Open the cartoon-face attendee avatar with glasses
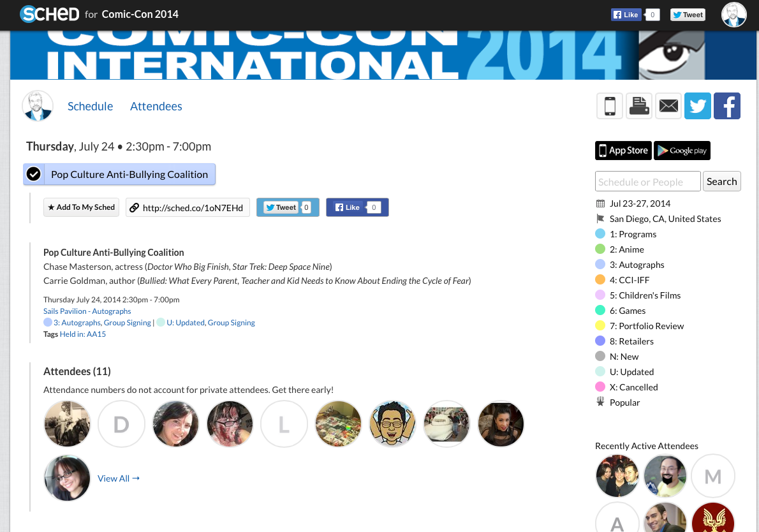 point(392,424)
